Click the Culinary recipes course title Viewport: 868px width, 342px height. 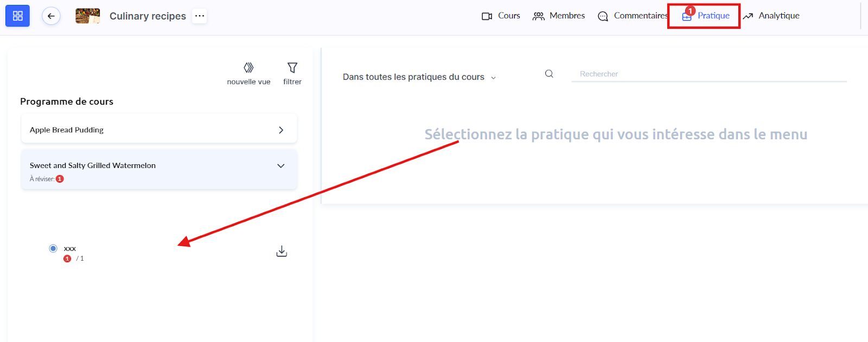(x=148, y=16)
